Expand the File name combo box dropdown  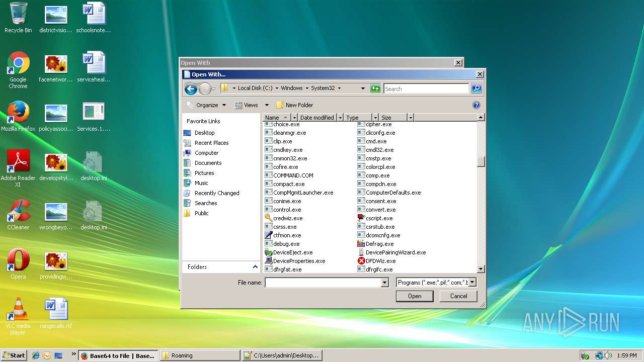tap(385, 283)
